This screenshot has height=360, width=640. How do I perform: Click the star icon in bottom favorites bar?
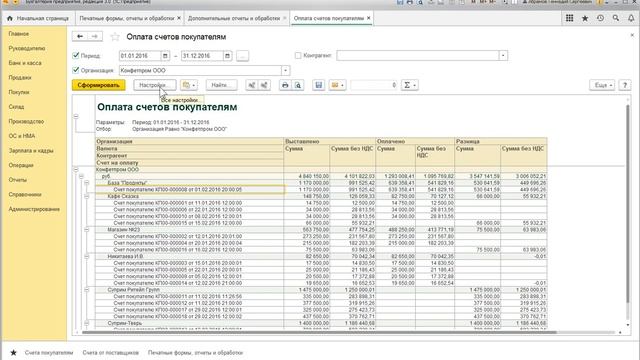[13, 352]
